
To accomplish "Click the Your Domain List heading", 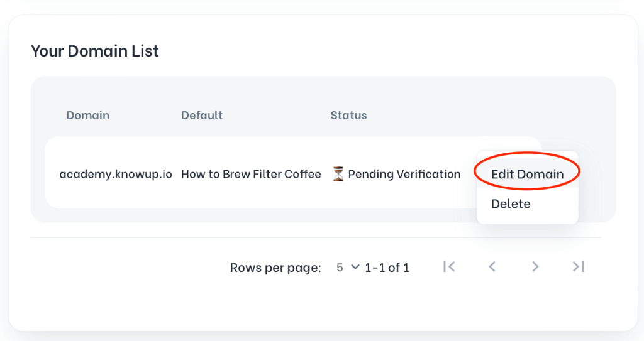I will tap(95, 51).
